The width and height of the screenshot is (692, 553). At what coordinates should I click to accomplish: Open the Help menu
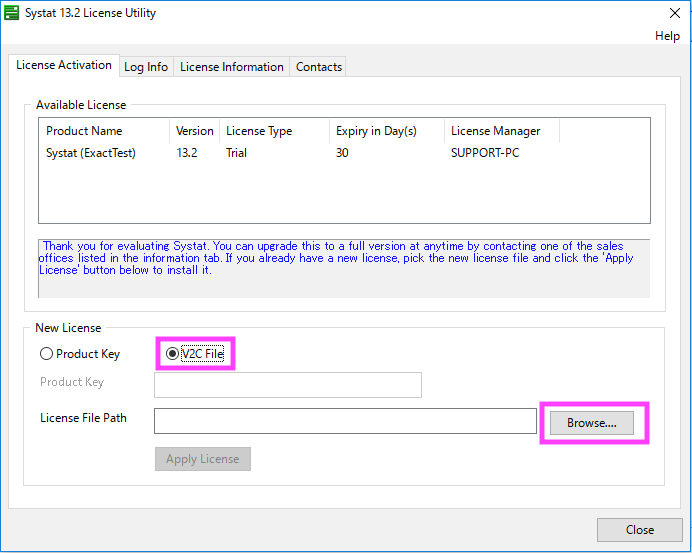[667, 36]
